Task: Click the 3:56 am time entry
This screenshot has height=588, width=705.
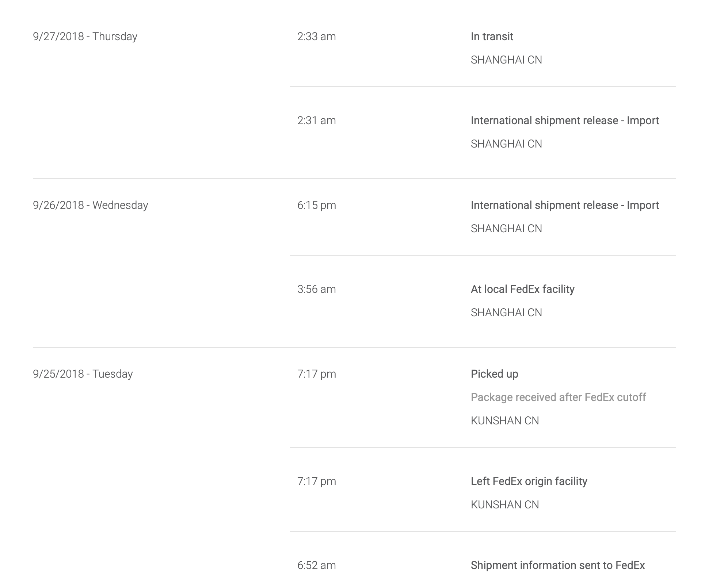Action: [x=316, y=289]
